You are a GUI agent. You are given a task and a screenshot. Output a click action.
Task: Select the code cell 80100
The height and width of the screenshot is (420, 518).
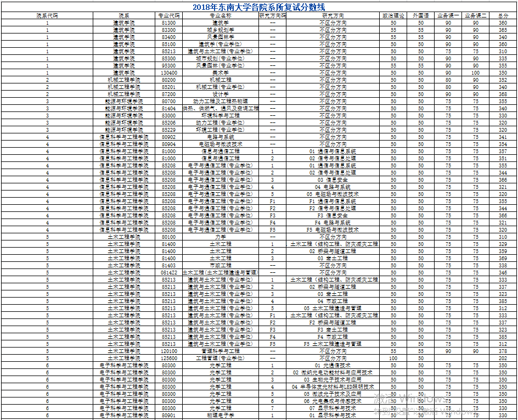tap(169, 237)
